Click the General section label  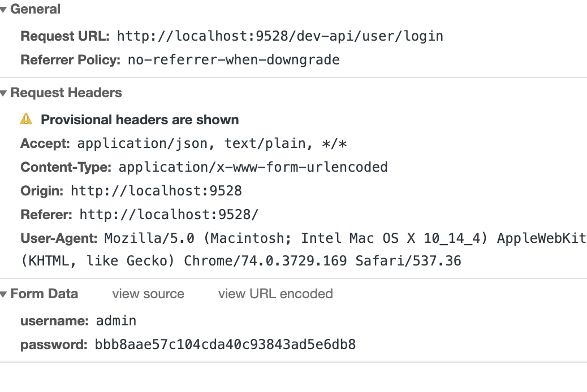[x=35, y=9]
